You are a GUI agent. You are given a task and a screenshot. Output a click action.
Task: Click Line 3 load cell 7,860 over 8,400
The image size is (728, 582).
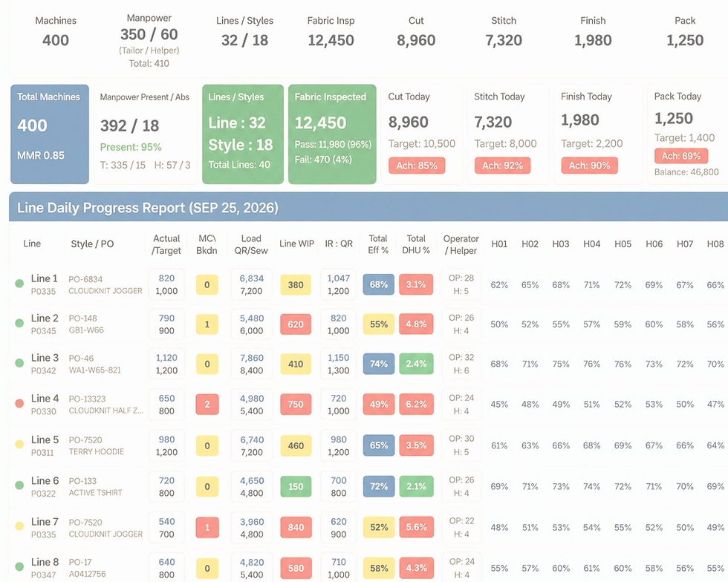tap(251, 364)
